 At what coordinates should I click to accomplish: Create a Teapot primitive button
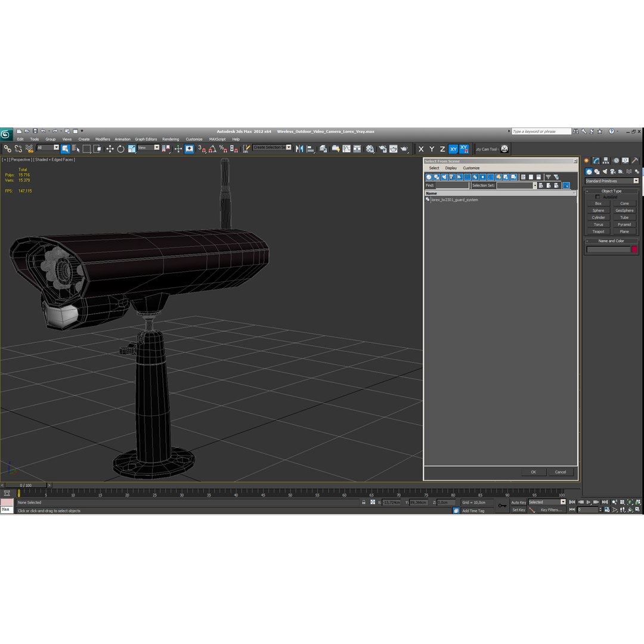pos(598,231)
